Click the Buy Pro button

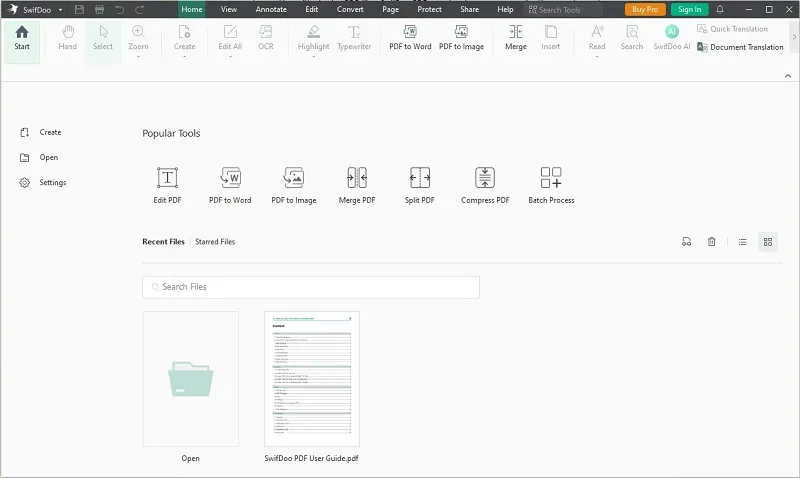pyautogui.click(x=644, y=9)
